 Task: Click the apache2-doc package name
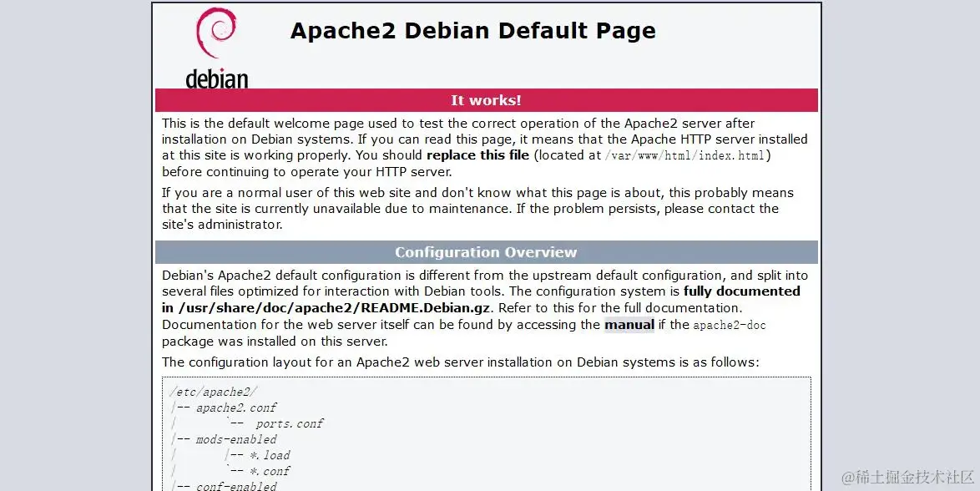[730, 325]
